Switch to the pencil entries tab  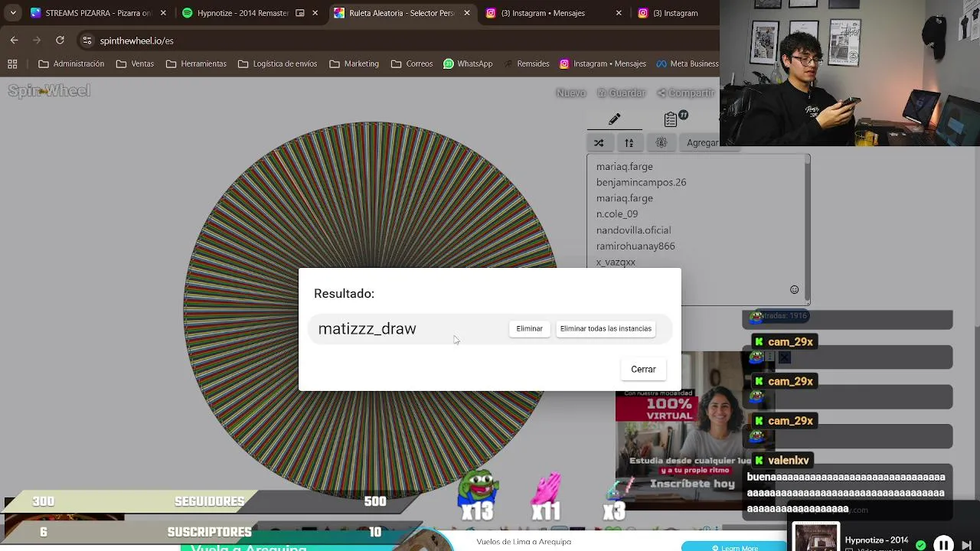pos(614,119)
